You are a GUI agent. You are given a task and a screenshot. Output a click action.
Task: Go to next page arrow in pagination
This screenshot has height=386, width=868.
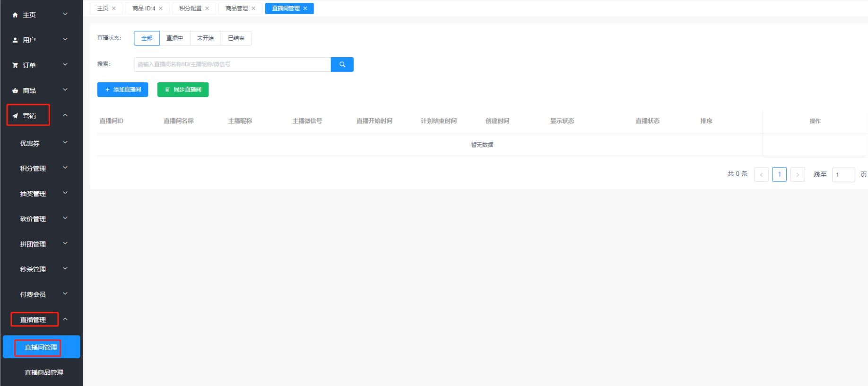(798, 174)
